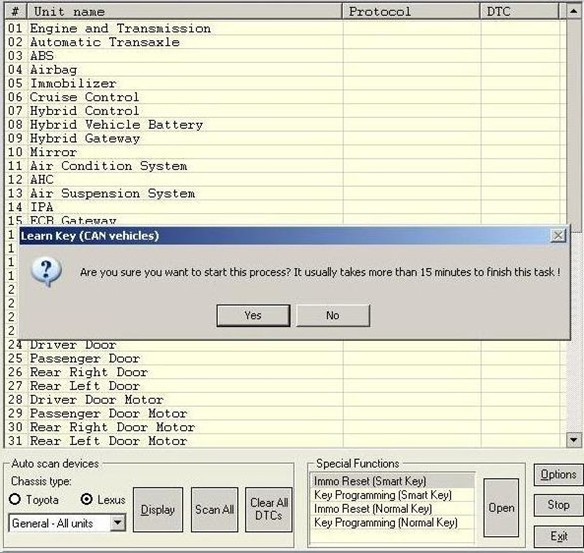
Task: Confirm the Learn Key process with Yes
Action: click(253, 315)
